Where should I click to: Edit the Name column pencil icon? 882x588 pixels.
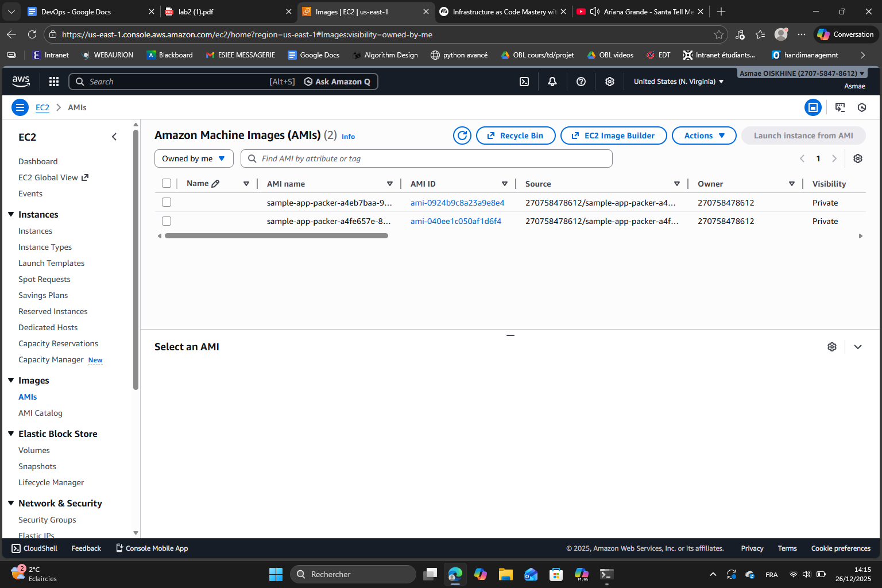[x=216, y=184]
